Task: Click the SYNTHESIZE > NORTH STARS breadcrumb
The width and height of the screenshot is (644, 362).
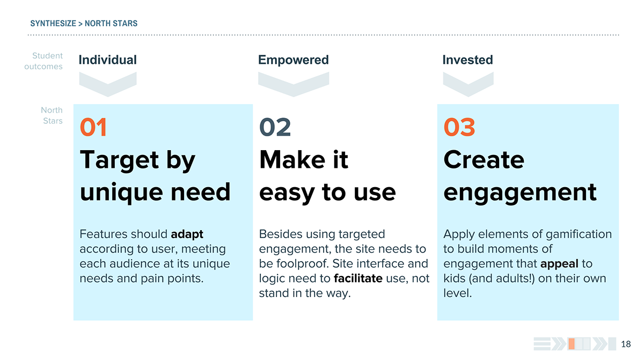Action: click(x=84, y=24)
